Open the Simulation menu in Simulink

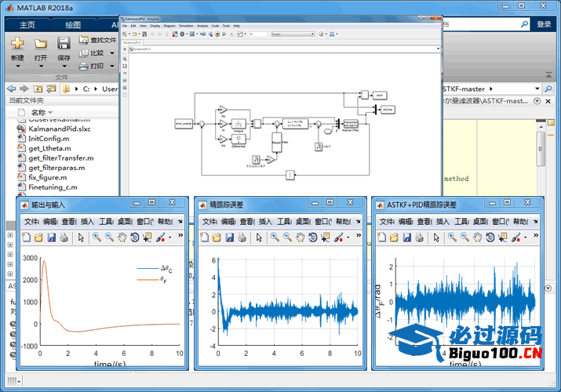(x=186, y=26)
